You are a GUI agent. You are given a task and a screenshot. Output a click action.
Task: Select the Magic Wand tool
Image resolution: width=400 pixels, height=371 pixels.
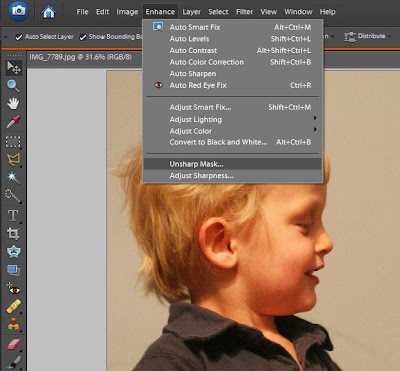point(13,177)
